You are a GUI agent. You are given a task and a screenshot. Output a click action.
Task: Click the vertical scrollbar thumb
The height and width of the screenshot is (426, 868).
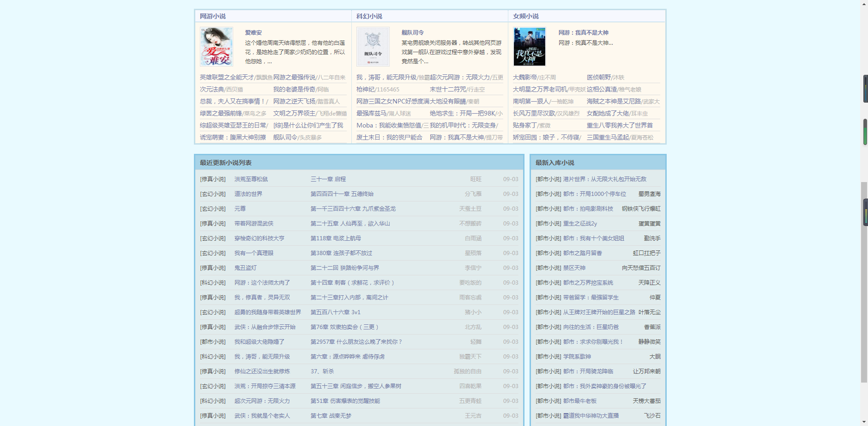(864, 282)
